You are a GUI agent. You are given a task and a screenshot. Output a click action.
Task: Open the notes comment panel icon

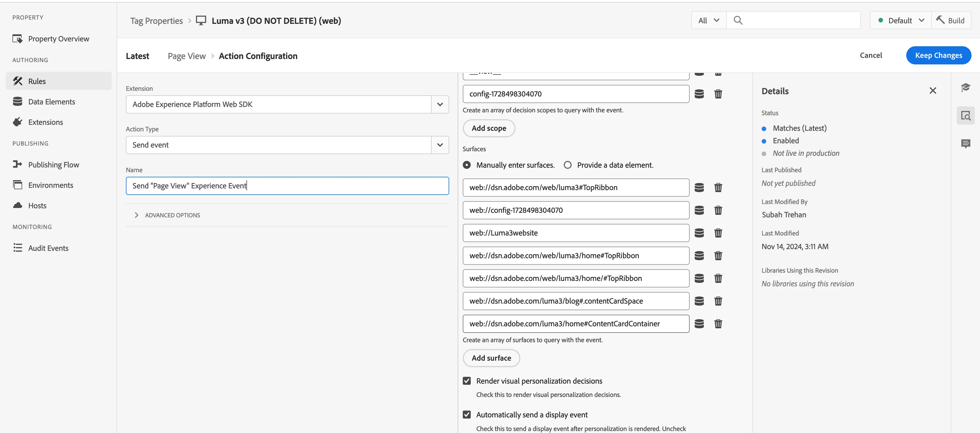pos(966,144)
